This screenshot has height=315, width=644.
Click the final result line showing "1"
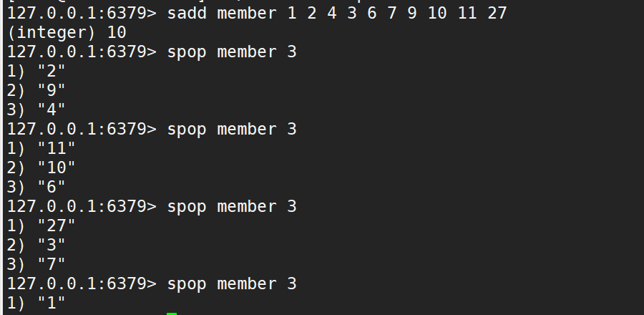pos(36,303)
